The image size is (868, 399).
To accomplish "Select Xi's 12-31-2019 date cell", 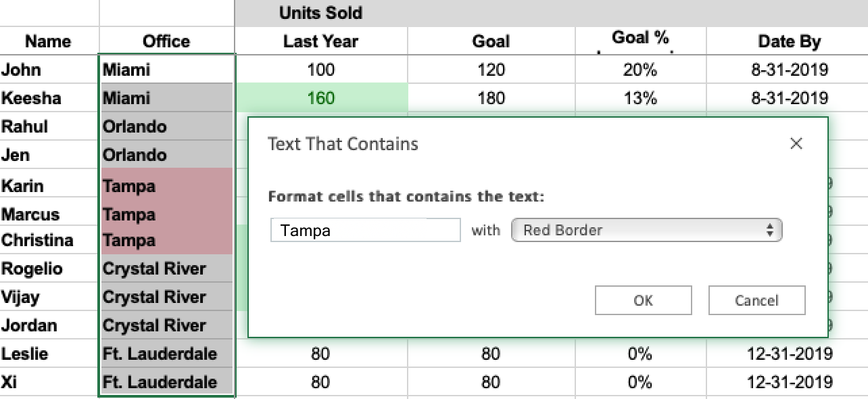I will pyautogui.click(x=789, y=382).
